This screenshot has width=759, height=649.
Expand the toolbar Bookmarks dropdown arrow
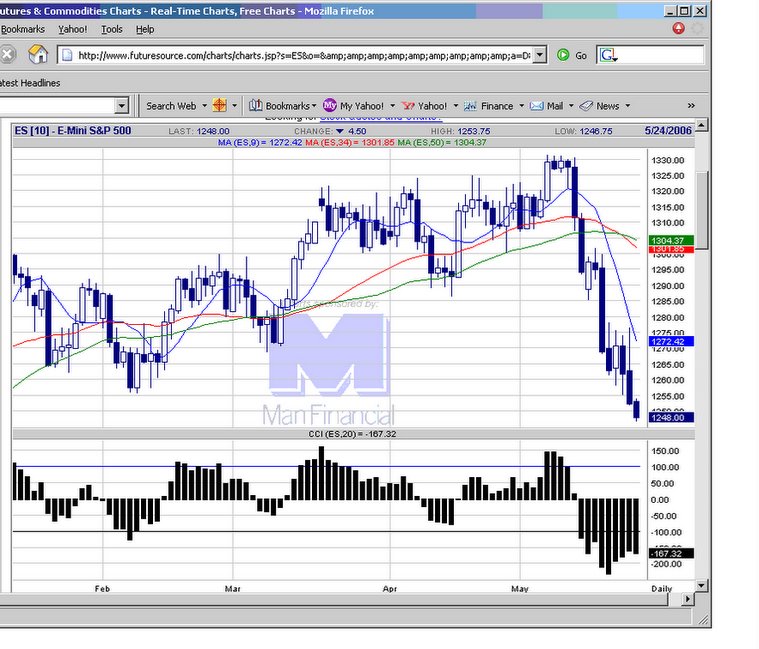pos(314,106)
